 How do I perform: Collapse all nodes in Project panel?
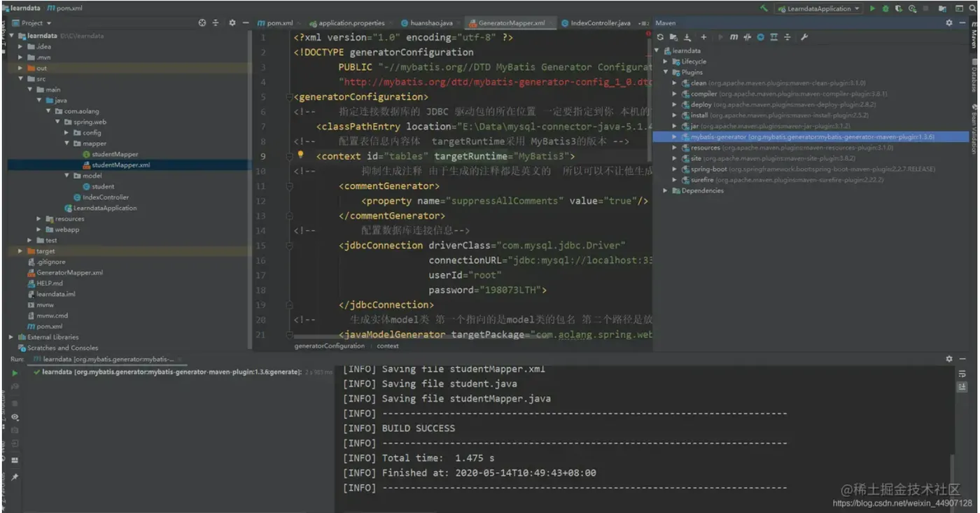[215, 23]
